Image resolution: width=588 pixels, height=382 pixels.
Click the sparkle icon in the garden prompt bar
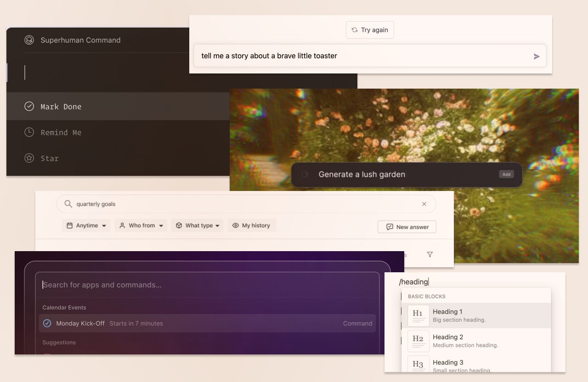point(305,174)
